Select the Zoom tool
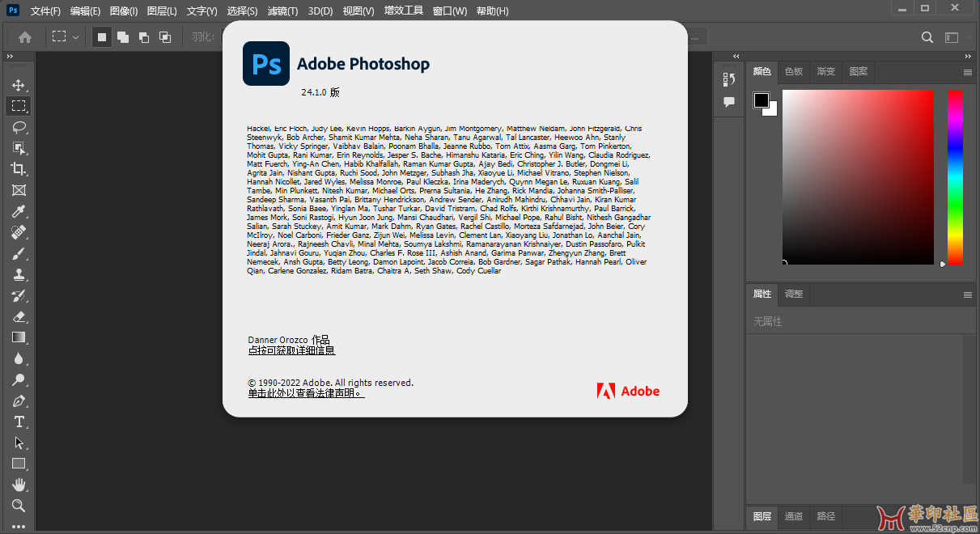Viewport: 980px width, 534px height. tap(18, 506)
